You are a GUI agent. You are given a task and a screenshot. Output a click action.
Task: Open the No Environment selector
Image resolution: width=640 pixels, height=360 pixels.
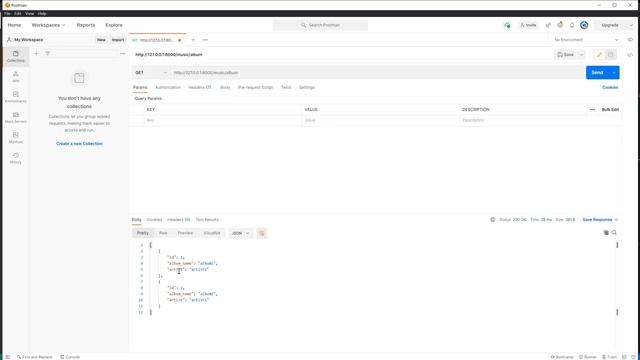[x=586, y=40]
